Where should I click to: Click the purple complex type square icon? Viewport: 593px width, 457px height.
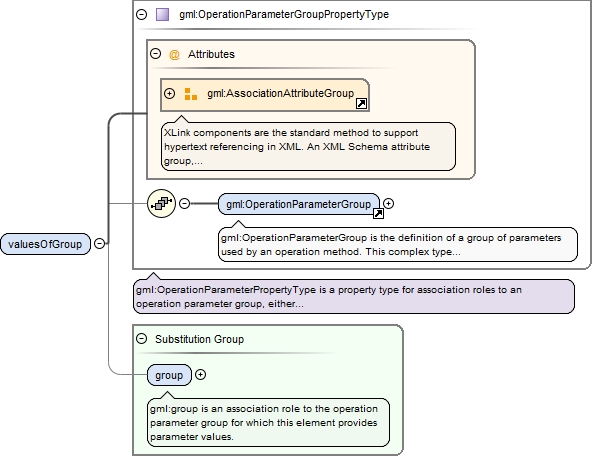coord(163,14)
